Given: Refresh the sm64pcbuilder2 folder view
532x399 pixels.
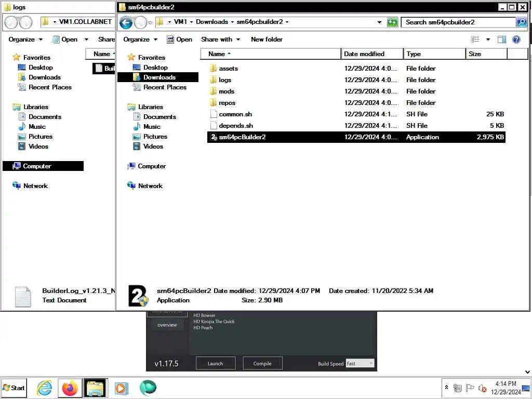Looking at the screenshot, I should coord(392,22).
